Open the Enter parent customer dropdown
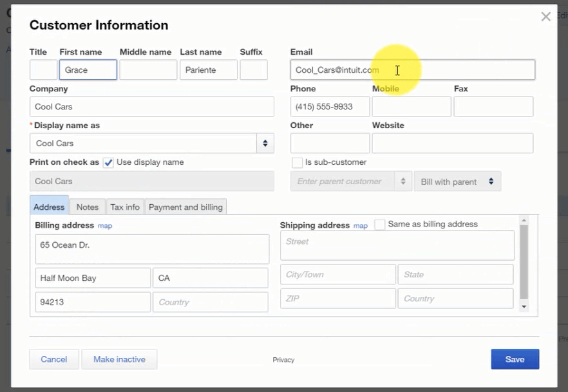568x392 pixels. (x=350, y=182)
